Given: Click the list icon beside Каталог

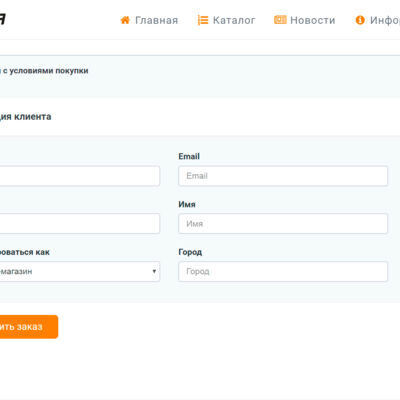Looking at the screenshot, I should pyautogui.click(x=203, y=20).
